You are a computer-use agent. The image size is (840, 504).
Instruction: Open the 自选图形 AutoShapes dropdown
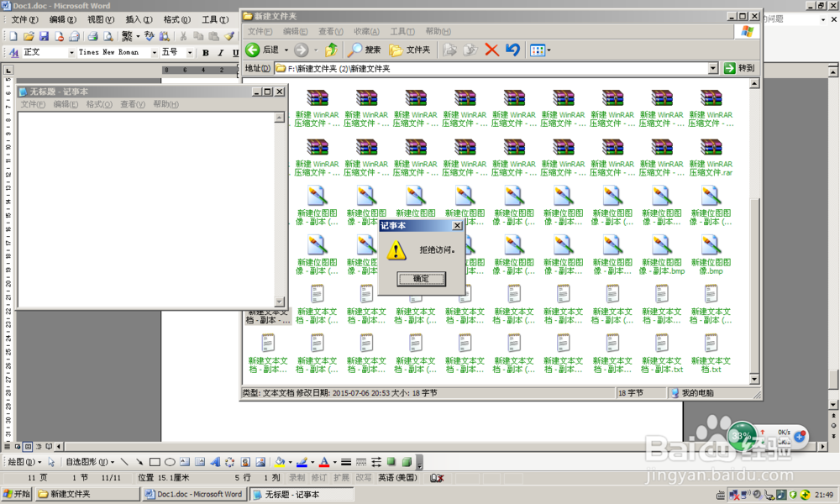tap(90, 462)
